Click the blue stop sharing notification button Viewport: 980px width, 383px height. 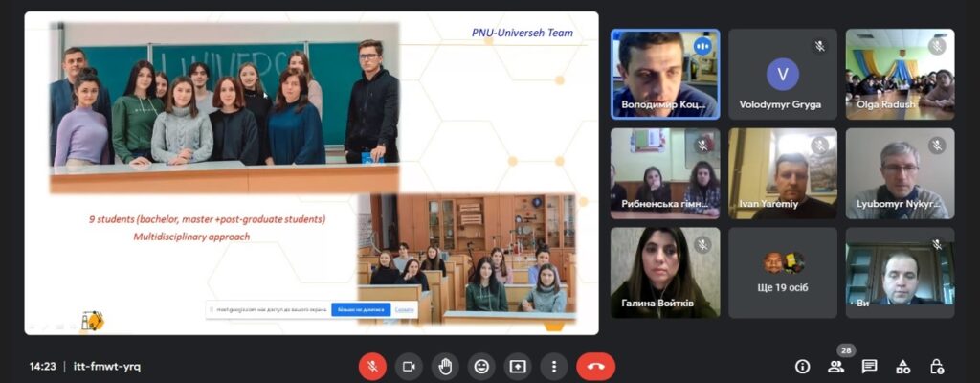point(361,310)
